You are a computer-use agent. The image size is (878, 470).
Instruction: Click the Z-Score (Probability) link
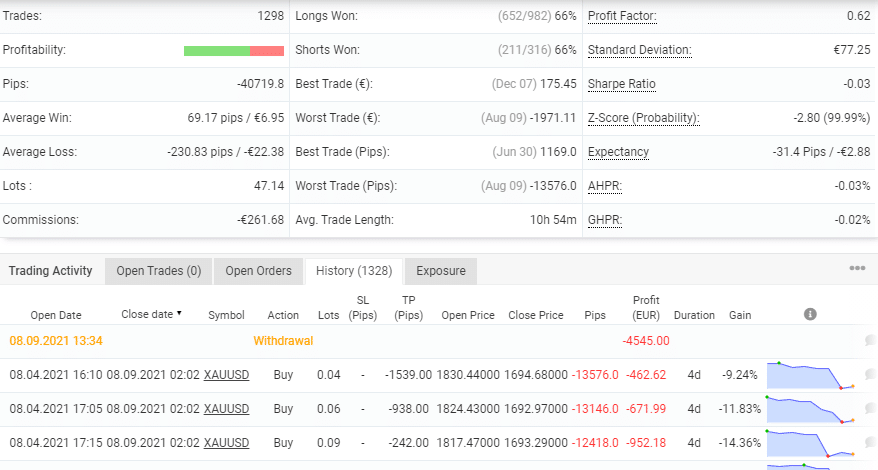[x=643, y=118]
